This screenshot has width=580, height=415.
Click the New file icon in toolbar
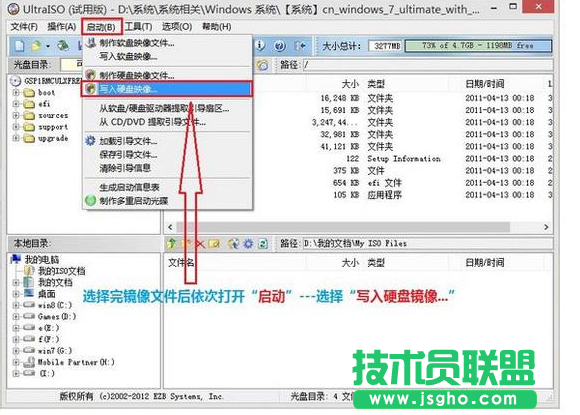click(x=19, y=46)
